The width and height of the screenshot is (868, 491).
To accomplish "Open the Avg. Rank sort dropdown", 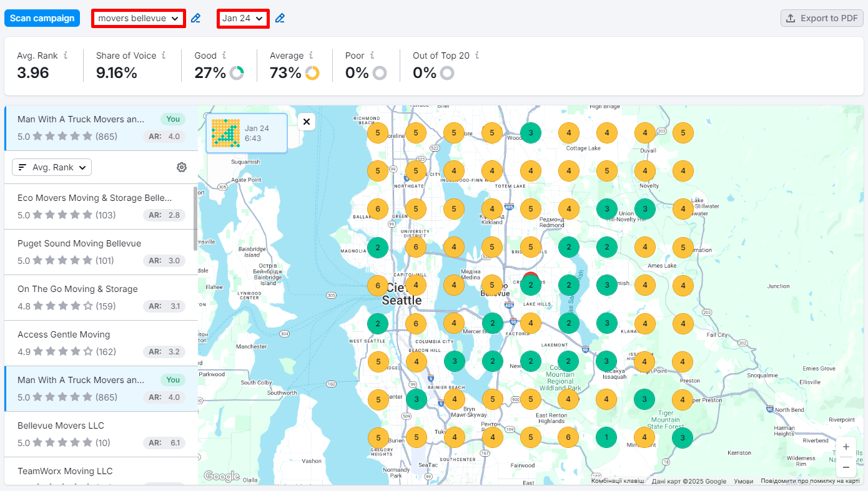I will coord(52,167).
